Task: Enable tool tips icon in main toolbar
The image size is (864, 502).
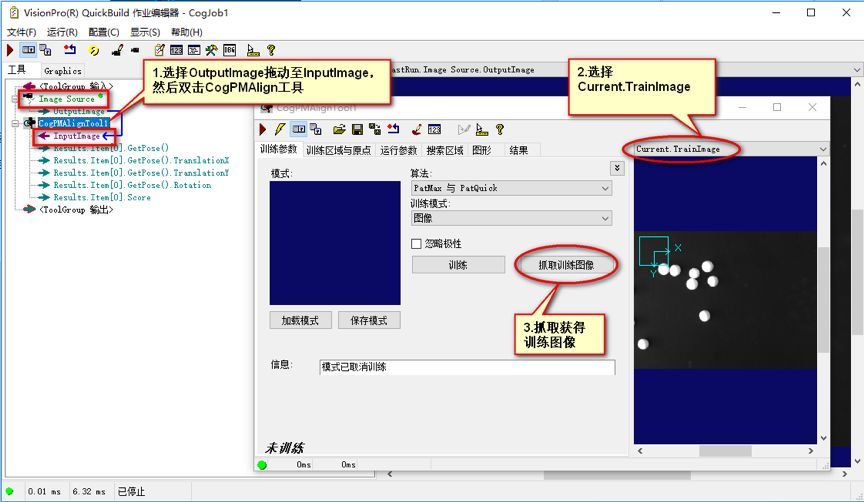Action: pyautogui.click(x=253, y=51)
